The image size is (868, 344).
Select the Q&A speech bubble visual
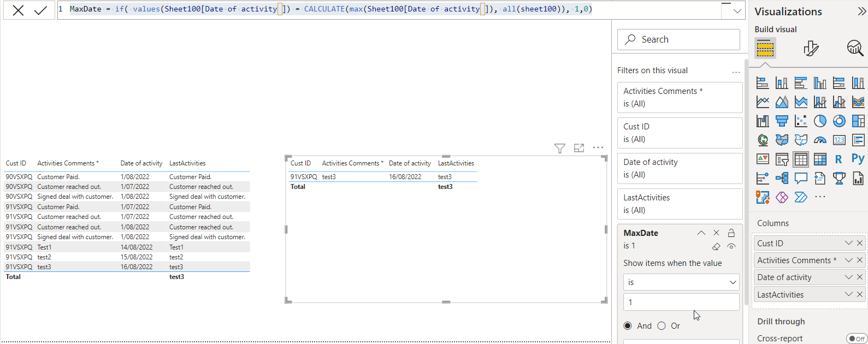point(801,178)
